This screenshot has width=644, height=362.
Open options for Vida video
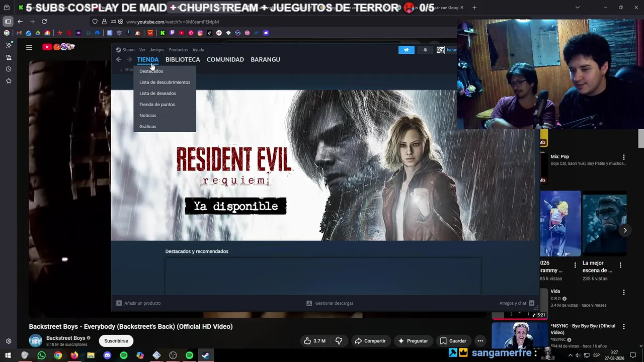pyautogui.click(x=623, y=292)
